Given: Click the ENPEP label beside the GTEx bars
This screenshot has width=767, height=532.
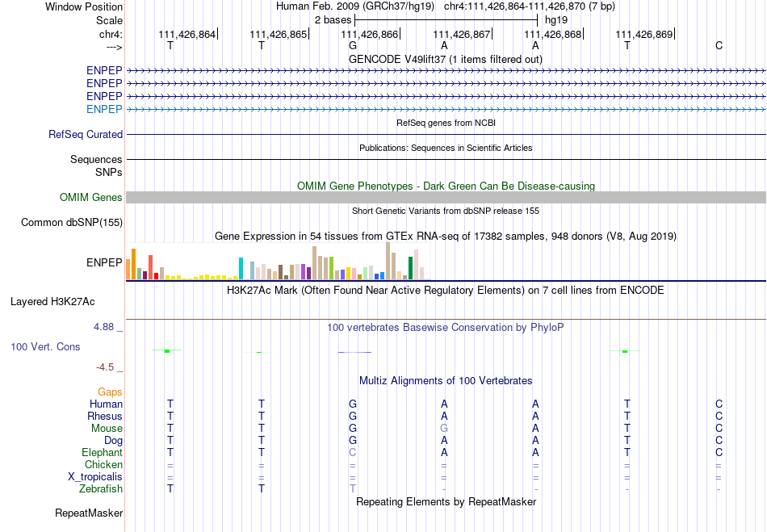Looking at the screenshot, I should (x=104, y=262).
